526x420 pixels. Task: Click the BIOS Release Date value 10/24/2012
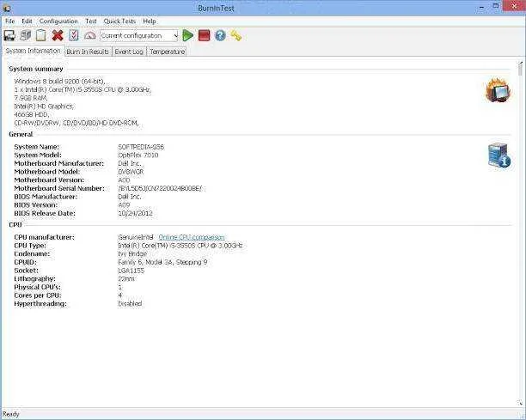click(x=135, y=213)
